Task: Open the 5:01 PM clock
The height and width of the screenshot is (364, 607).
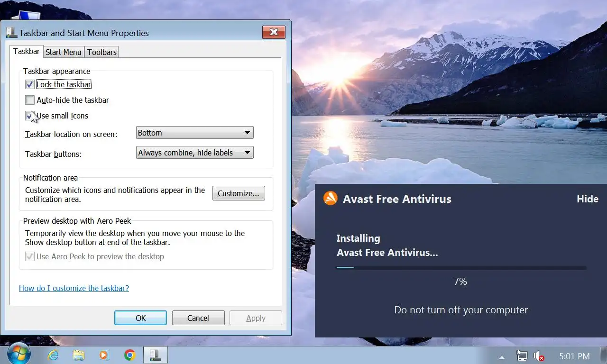Action: coord(574,356)
